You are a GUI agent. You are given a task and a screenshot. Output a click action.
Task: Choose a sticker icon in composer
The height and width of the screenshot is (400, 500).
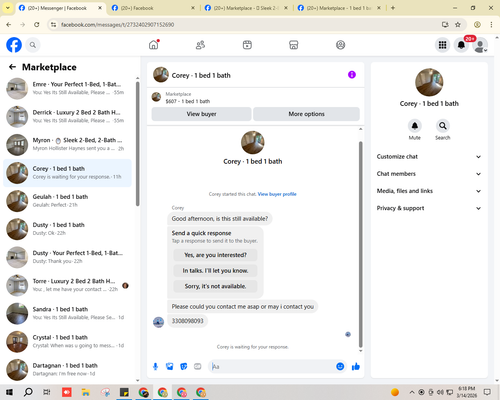click(184, 367)
